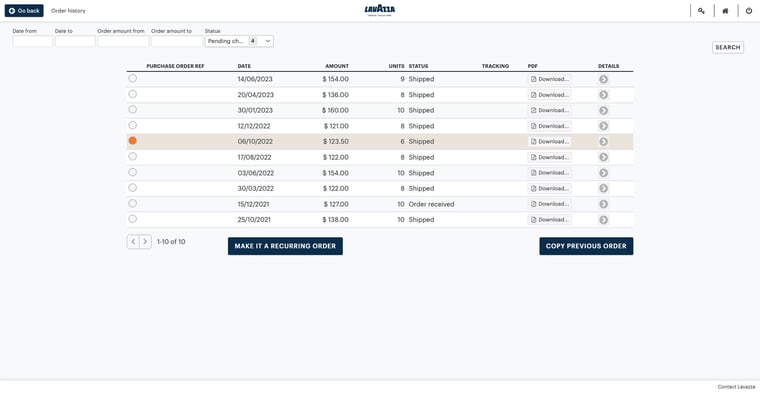This screenshot has width=760, height=393.
Task: Log out using the power icon
Action: tap(749, 11)
